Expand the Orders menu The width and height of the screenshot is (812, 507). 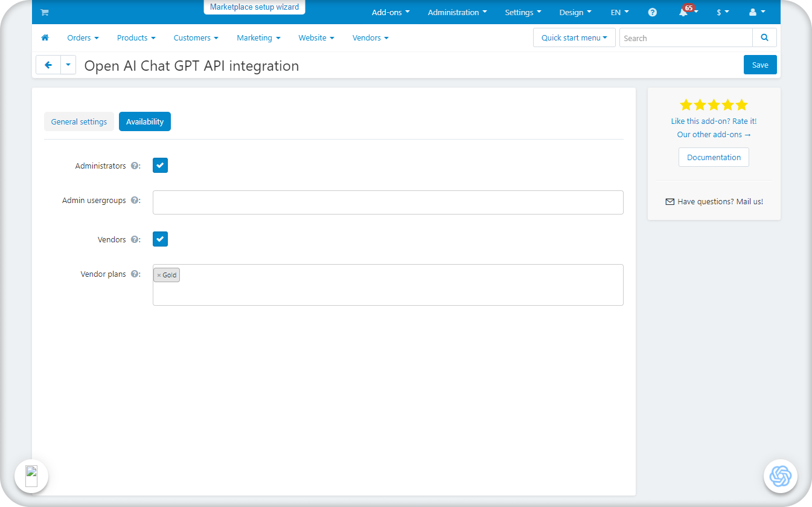(x=83, y=37)
